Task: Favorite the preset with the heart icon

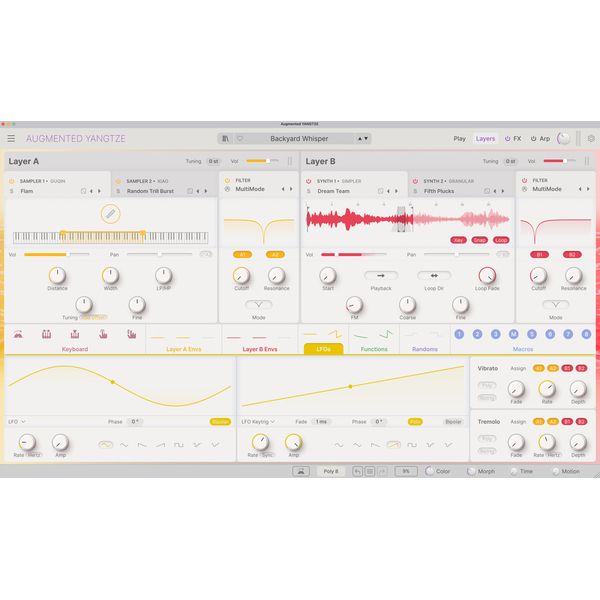Action: point(240,139)
